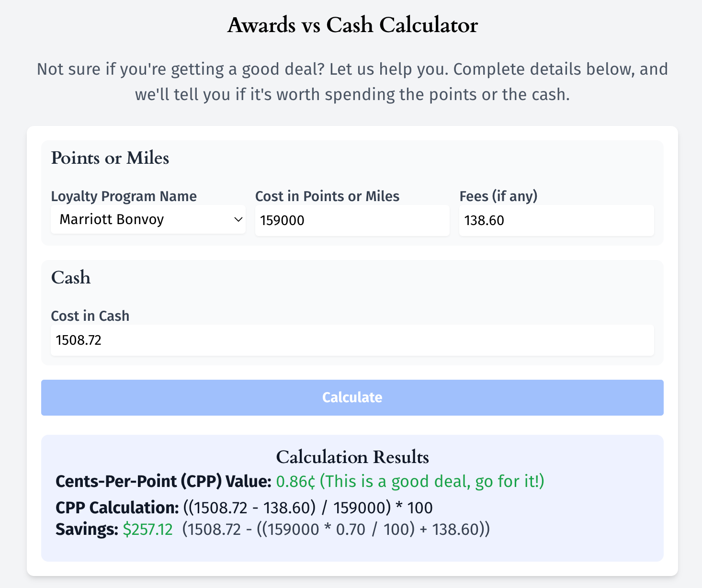Click the Points or Miles section heading
This screenshot has height=588, width=702.
pos(110,158)
